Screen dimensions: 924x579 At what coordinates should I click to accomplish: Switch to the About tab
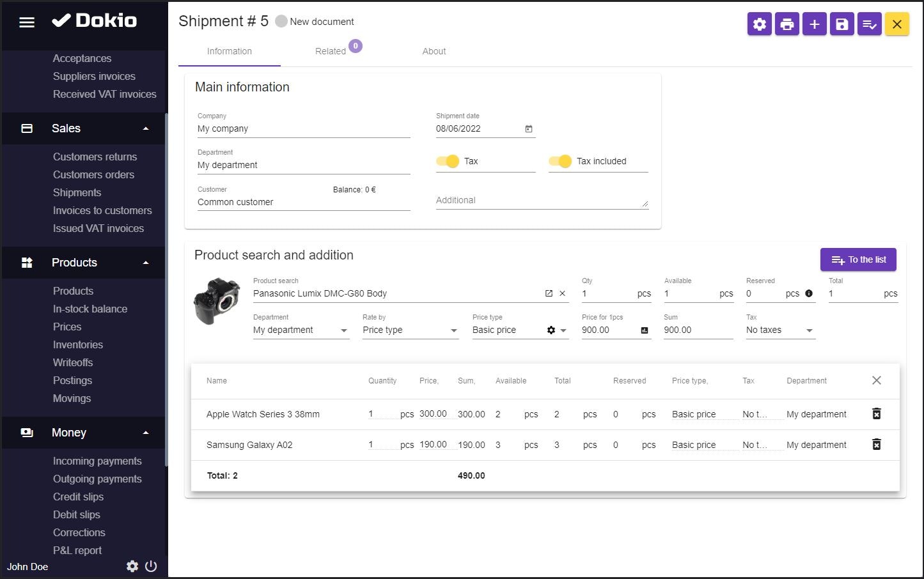tap(434, 51)
